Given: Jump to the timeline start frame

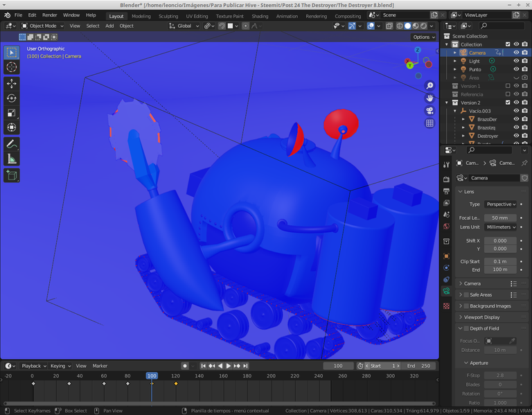Looking at the screenshot, I should pos(203,366).
